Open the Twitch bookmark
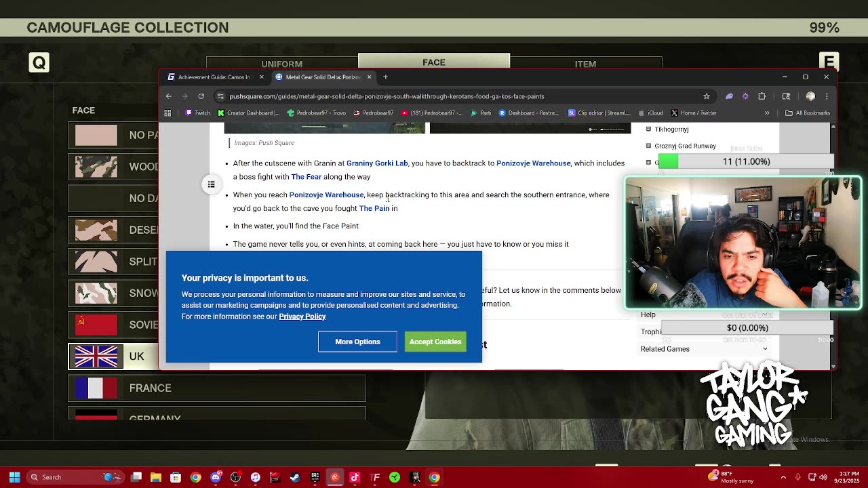This screenshot has height=488, width=868. click(198, 113)
